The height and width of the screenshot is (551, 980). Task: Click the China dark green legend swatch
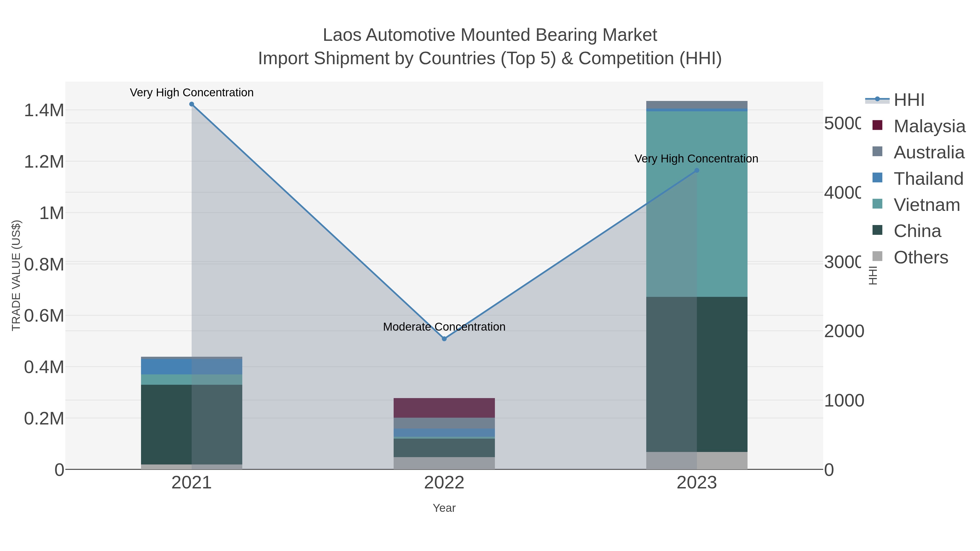tap(877, 230)
